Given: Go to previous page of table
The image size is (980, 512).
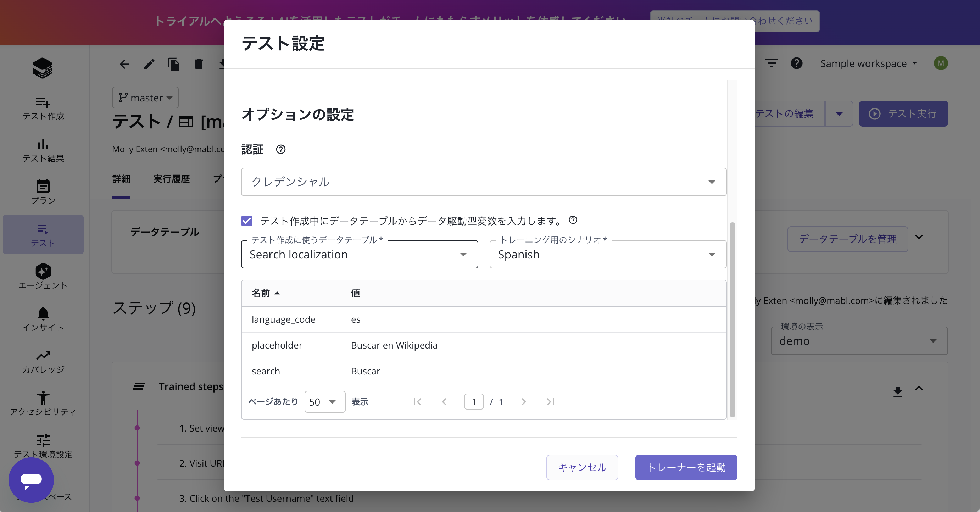Looking at the screenshot, I should [444, 402].
